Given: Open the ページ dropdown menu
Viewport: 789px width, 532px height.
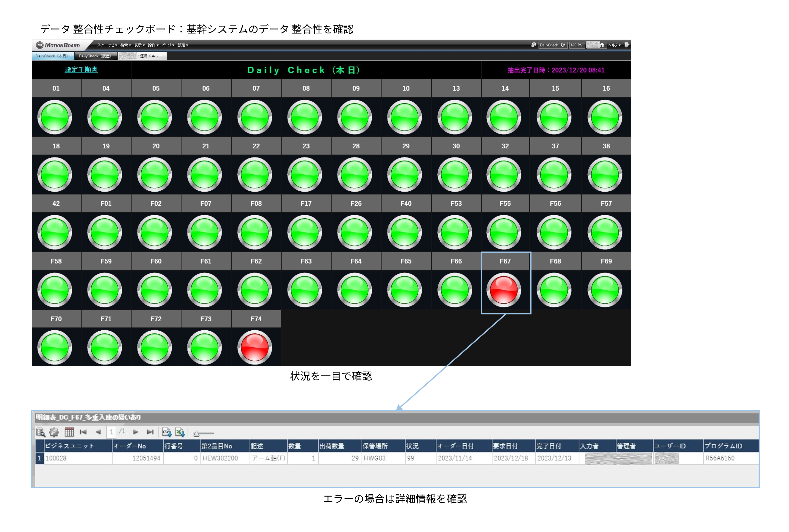Looking at the screenshot, I should pyautogui.click(x=168, y=45).
